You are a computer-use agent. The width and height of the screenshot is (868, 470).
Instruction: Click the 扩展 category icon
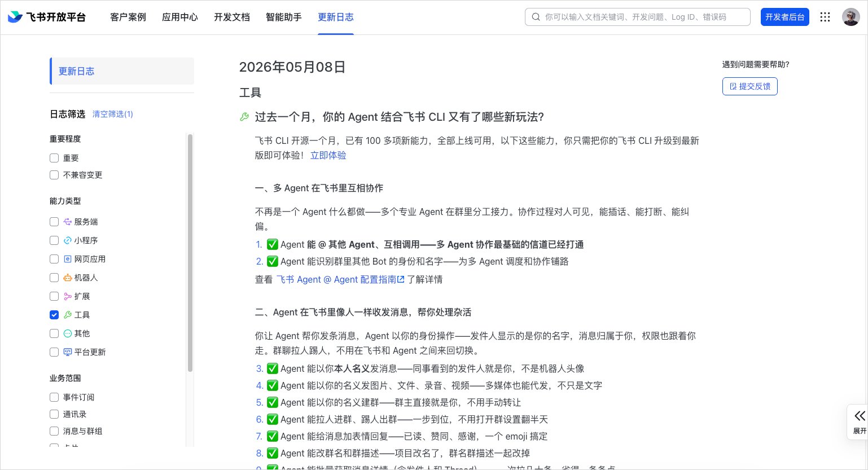point(68,296)
